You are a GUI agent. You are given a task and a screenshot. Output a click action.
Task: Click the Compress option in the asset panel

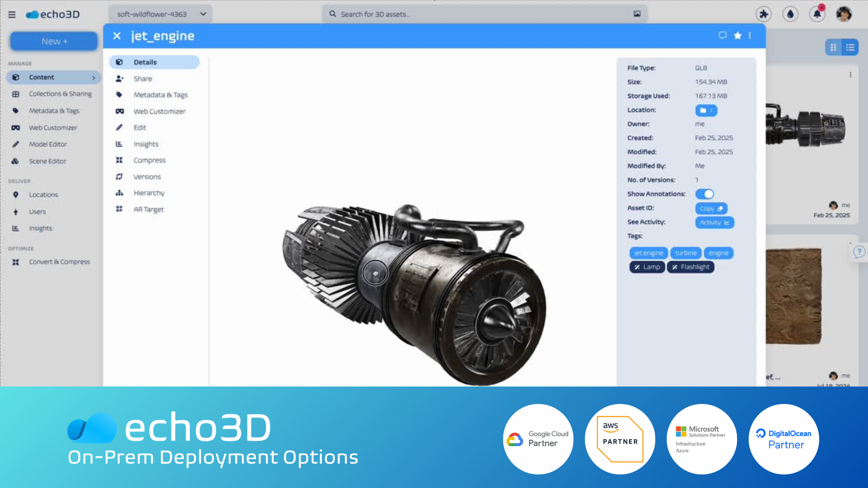pos(150,160)
